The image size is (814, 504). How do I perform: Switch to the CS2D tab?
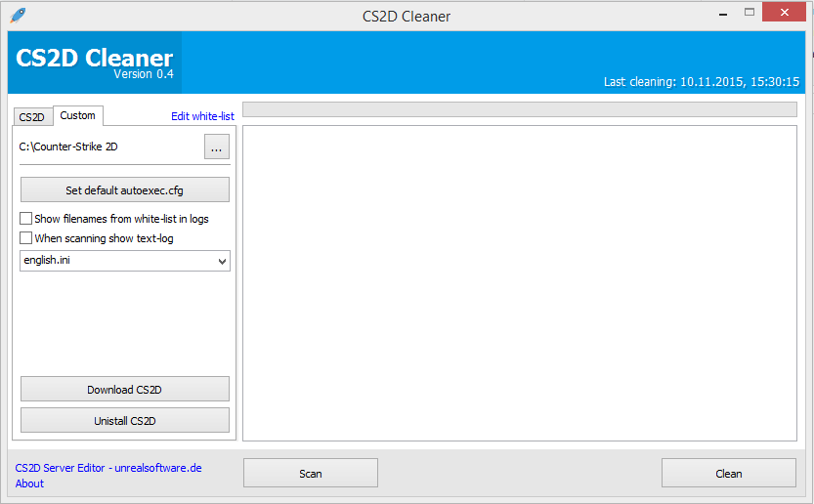coord(31,117)
